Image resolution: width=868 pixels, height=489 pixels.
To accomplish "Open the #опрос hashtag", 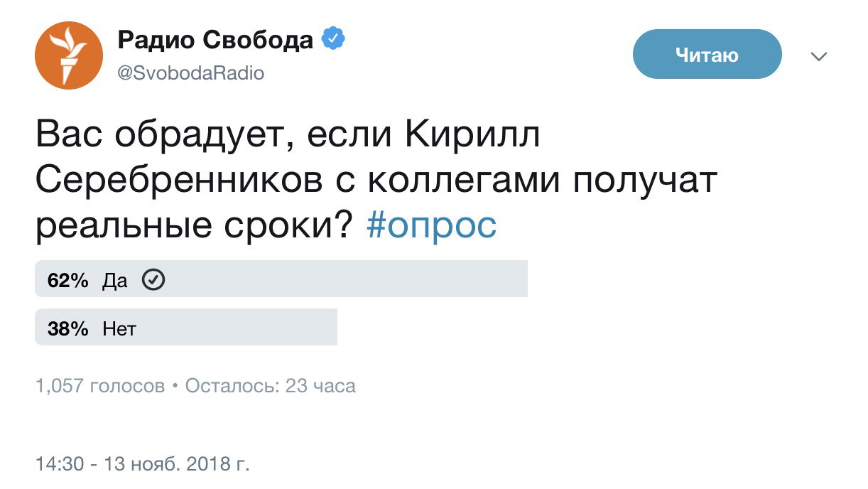I will click(431, 226).
